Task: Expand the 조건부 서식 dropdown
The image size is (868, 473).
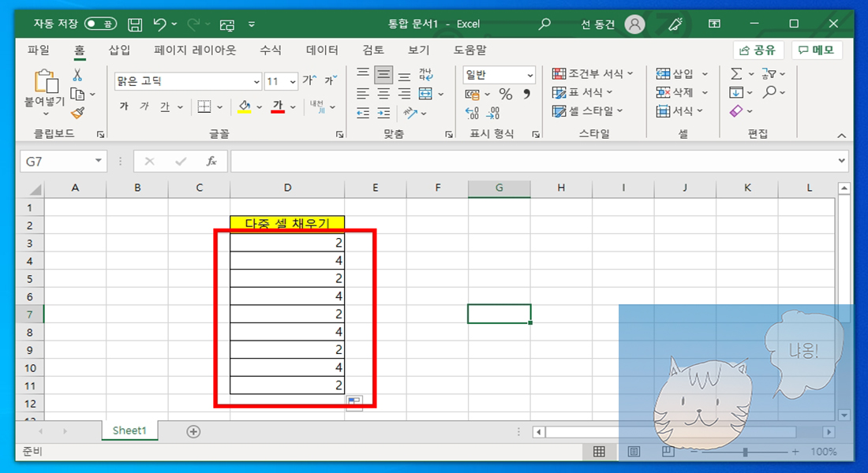Action: click(630, 73)
